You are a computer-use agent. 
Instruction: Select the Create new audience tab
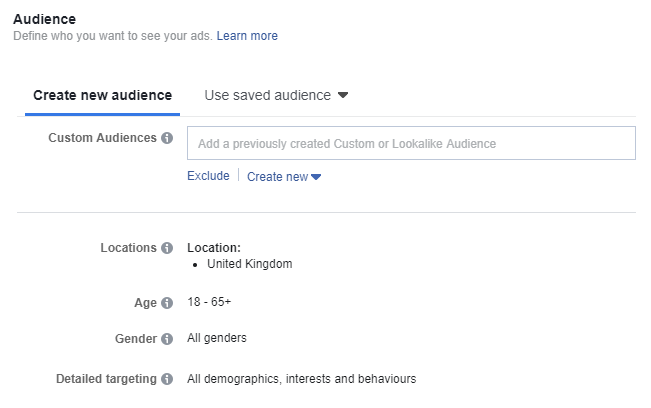(x=103, y=95)
